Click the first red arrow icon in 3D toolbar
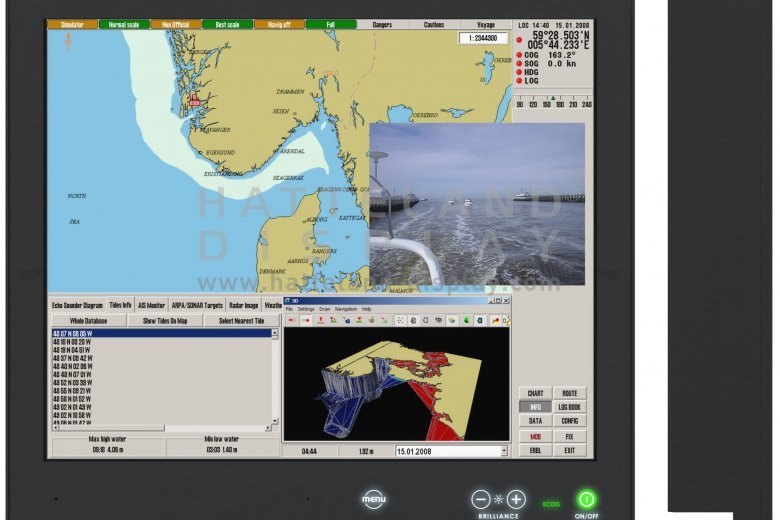The width and height of the screenshot is (780, 520). pos(292,320)
